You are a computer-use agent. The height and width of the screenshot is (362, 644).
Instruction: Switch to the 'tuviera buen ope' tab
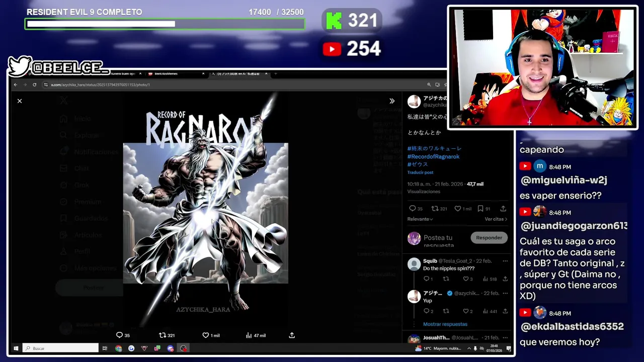pyautogui.click(x=123, y=74)
